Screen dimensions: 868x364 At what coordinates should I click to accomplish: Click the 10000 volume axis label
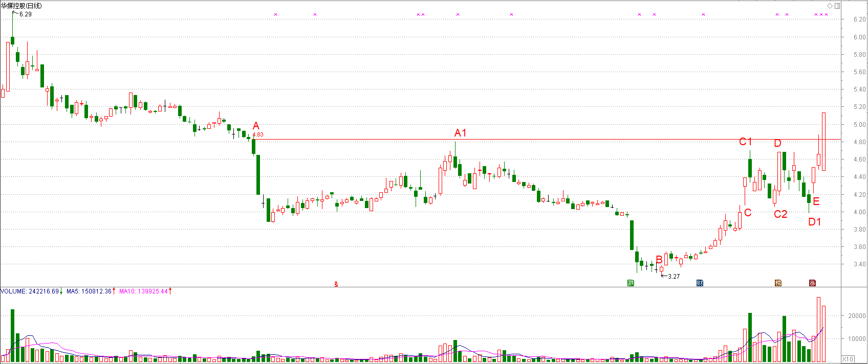coord(857,339)
